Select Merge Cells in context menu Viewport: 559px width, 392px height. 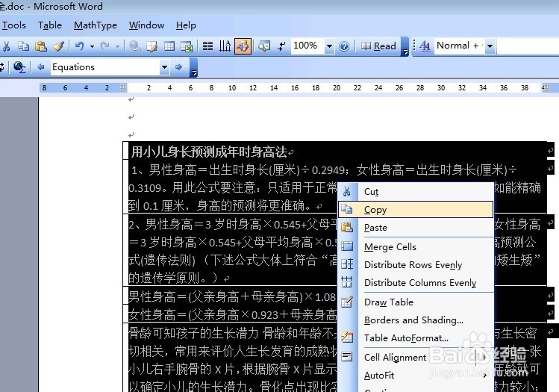(415, 247)
